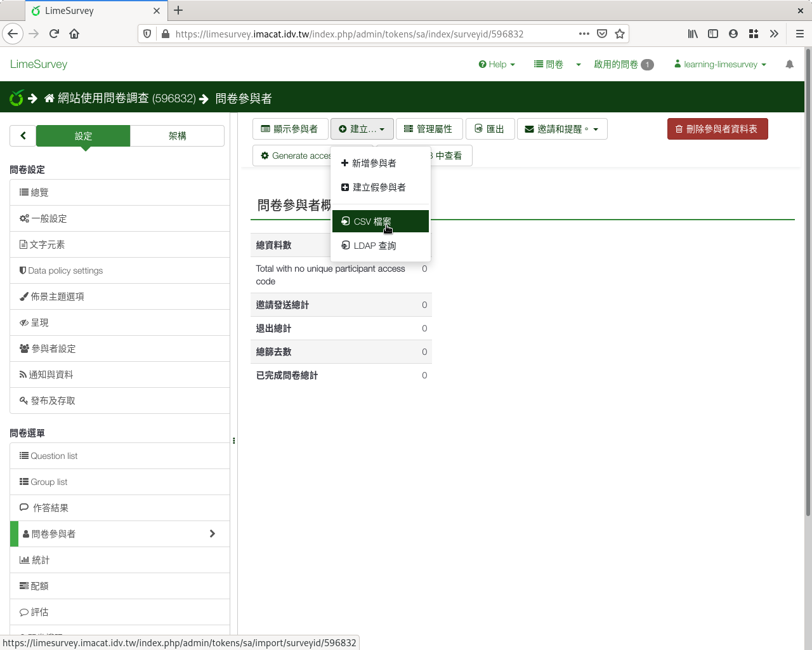Select 新增參與者 add participant menu item
812x650 pixels.
pos(380,163)
